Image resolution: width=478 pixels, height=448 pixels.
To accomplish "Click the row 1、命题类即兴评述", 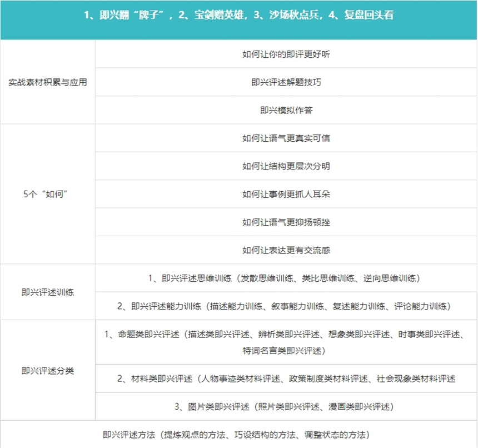I will [x=286, y=342].
